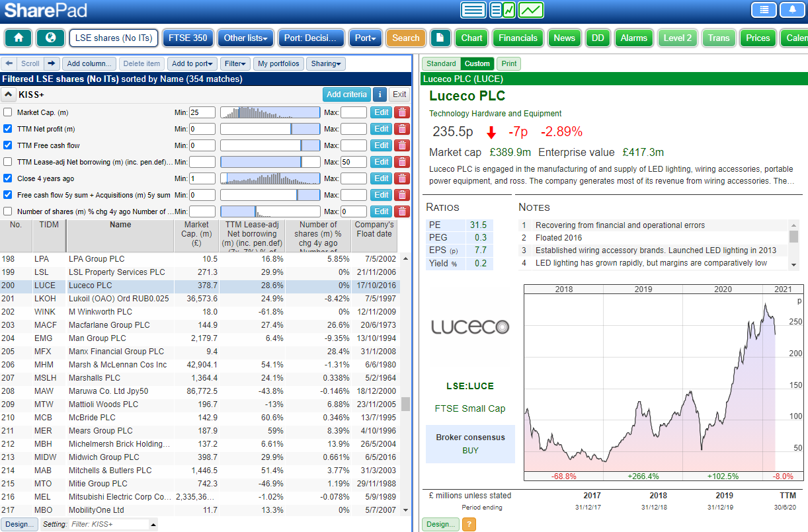Click the orange Search button
This screenshot has width=808, height=532.
point(406,38)
